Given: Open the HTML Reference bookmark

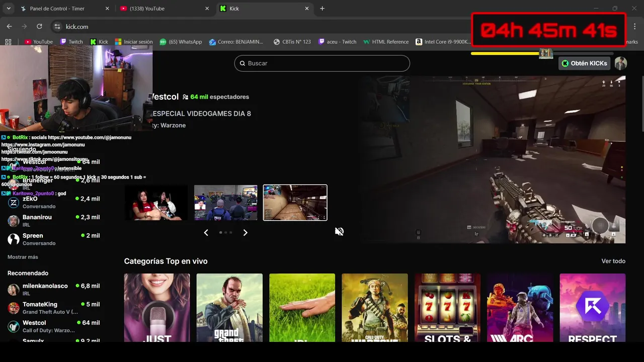Looking at the screenshot, I should pos(386,42).
